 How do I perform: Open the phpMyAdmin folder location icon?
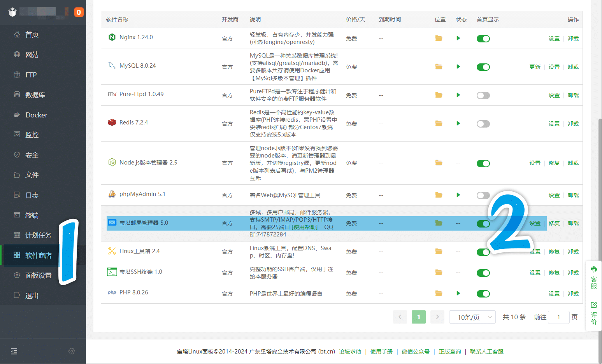click(x=439, y=195)
